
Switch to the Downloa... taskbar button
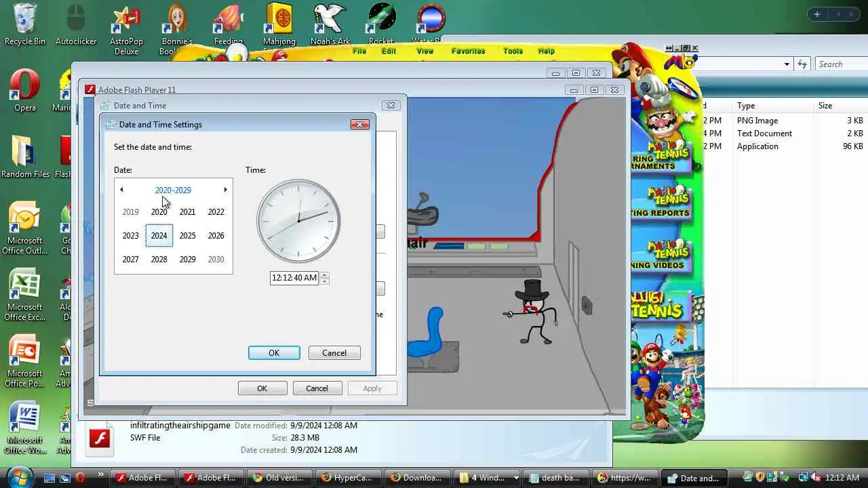416,478
